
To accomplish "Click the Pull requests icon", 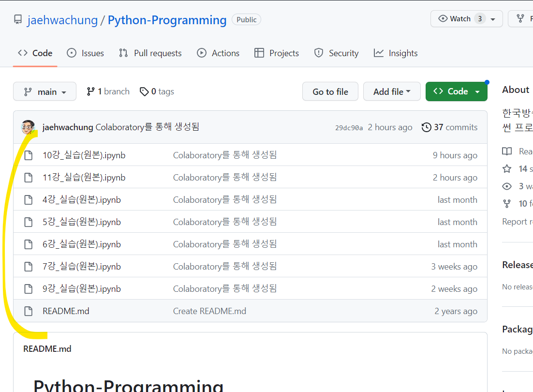I will 123,53.
